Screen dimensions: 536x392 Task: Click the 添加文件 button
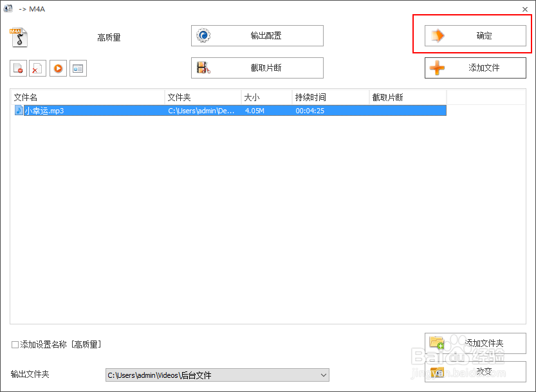tap(475, 68)
